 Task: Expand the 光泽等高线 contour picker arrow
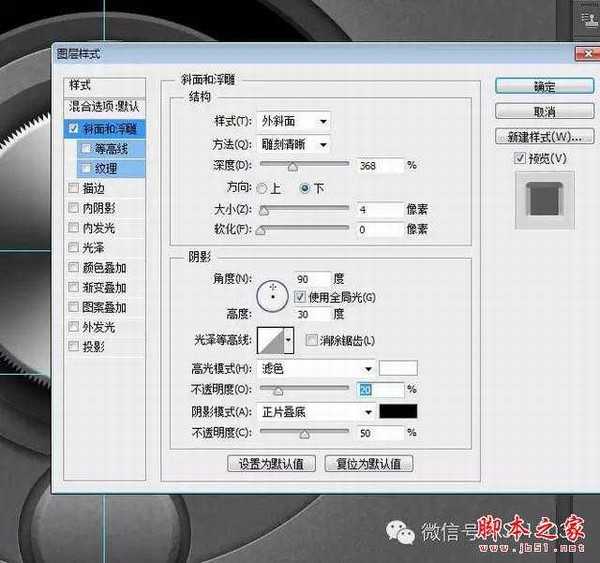289,340
